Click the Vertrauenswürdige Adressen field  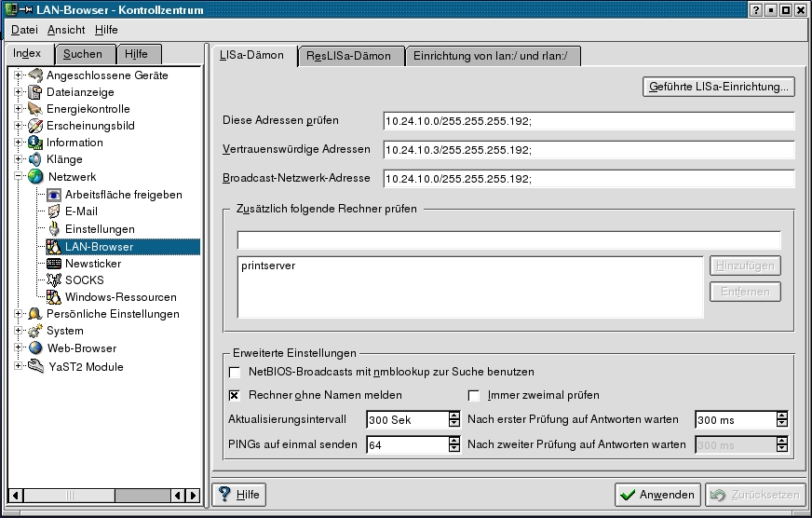589,150
